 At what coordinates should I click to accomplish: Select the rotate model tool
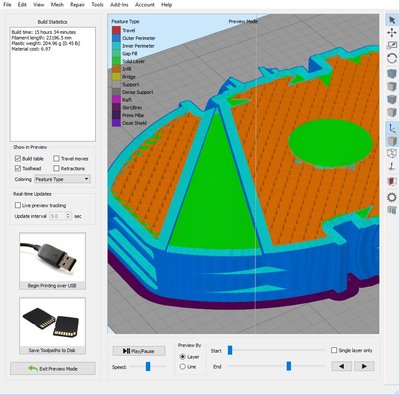click(392, 59)
